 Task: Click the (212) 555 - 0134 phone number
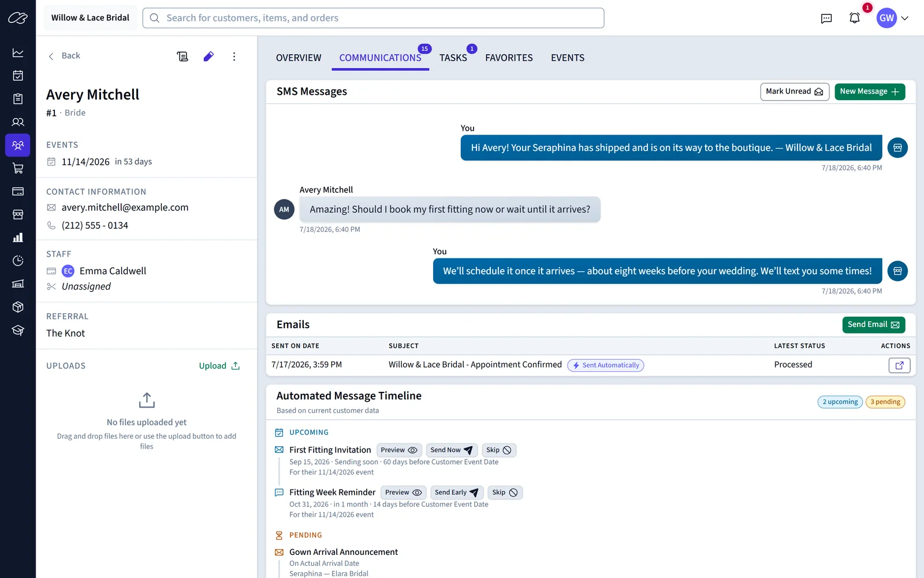[95, 225]
